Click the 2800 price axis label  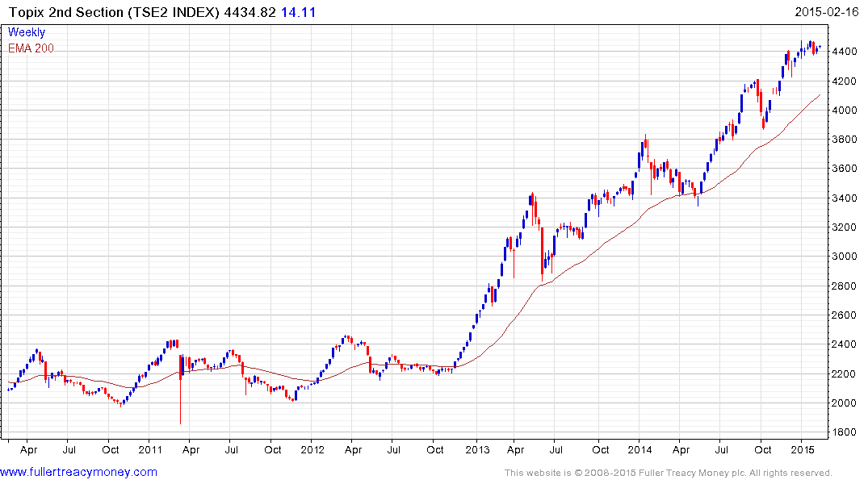pyautogui.click(x=845, y=286)
